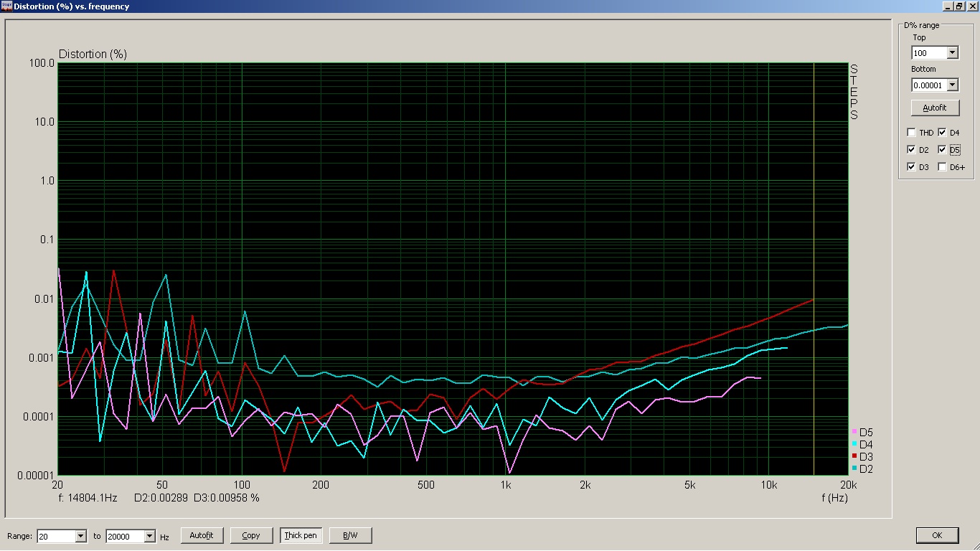The height and width of the screenshot is (551, 980).
Task: Click the OK button
Action: pos(937,535)
